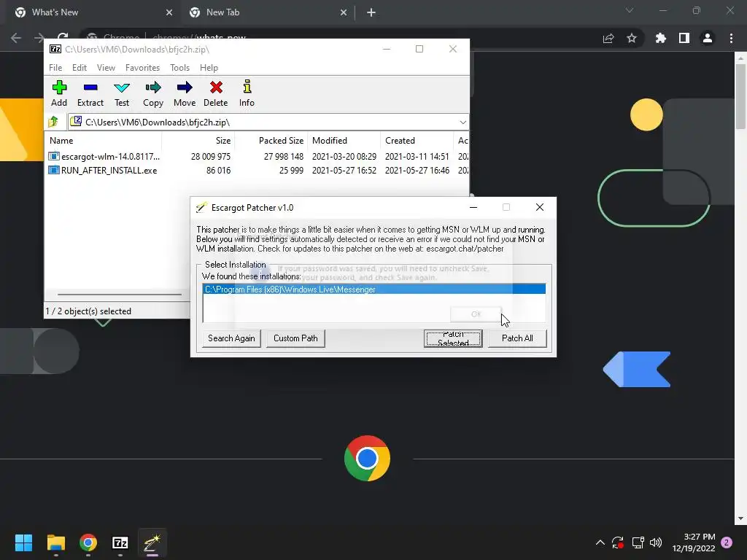The height and width of the screenshot is (560, 747).
Task: Close the 7-Zip window
Action: pyautogui.click(x=453, y=49)
